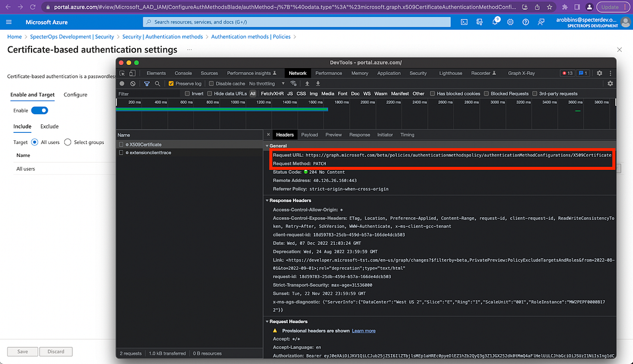Focus the Azure search resources box
This screenshot has width=633, height=364.
point(297,22)
